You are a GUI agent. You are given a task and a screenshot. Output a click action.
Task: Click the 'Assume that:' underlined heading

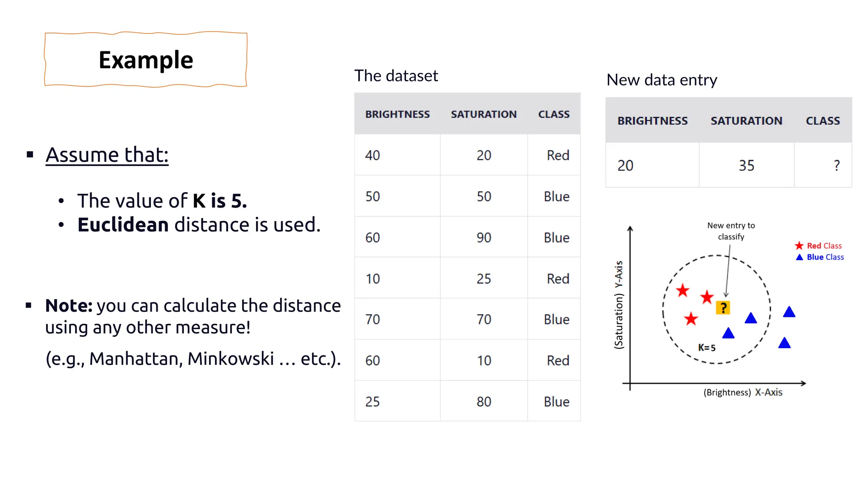pos(107,155)
